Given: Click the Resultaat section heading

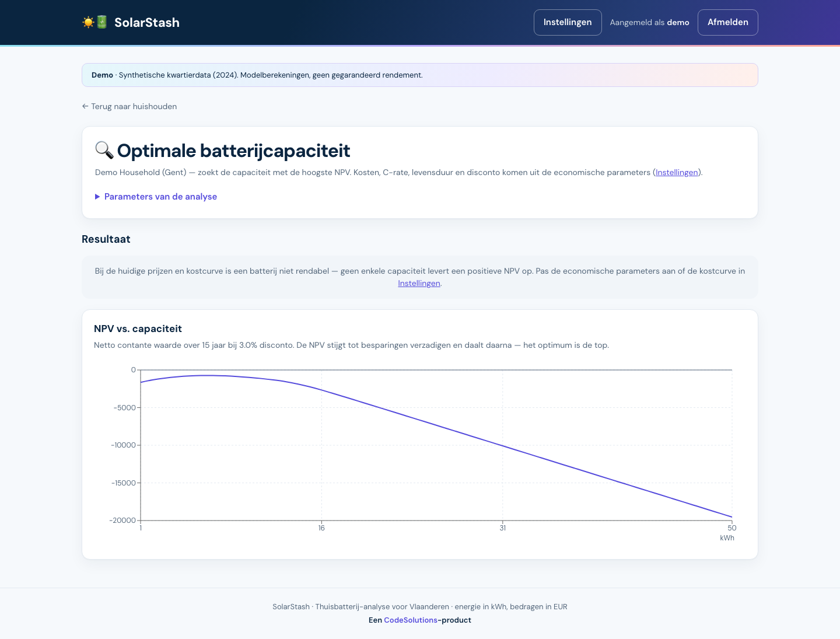Looking at the screenshot, I should pos(106,239).
